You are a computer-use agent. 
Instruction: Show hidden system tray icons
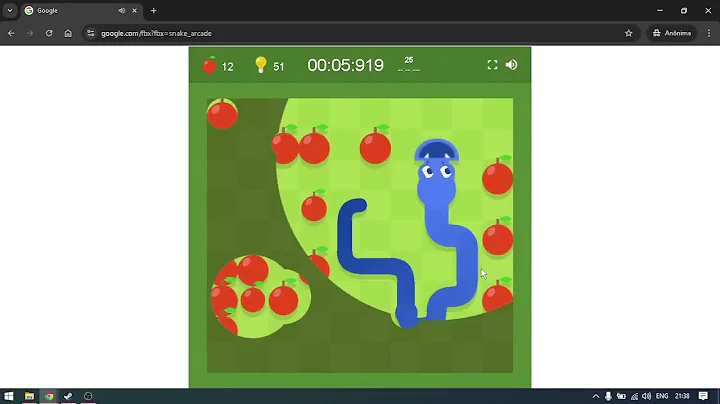[x=596, y=396]
